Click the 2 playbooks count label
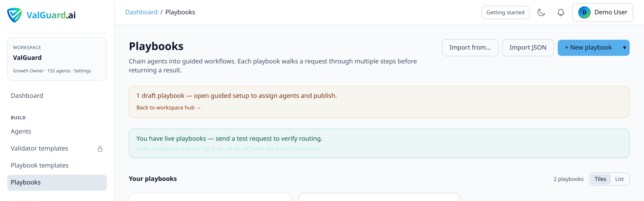Screen dimensions: 644x201 coord(568,179)
